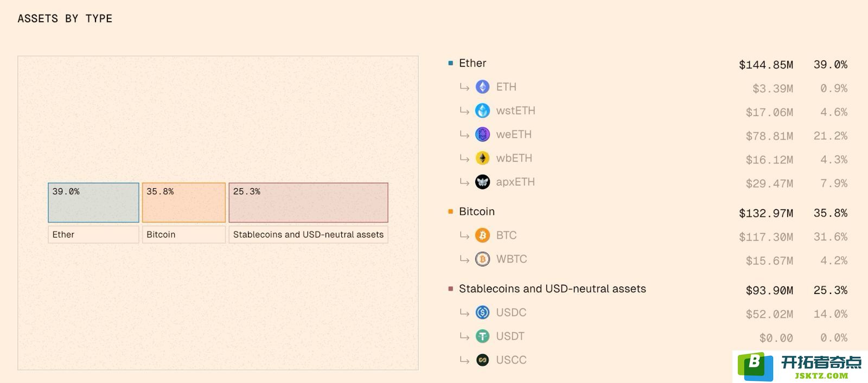
Task: Click the wbETH yellow token icon
Action: coord(482,158)
